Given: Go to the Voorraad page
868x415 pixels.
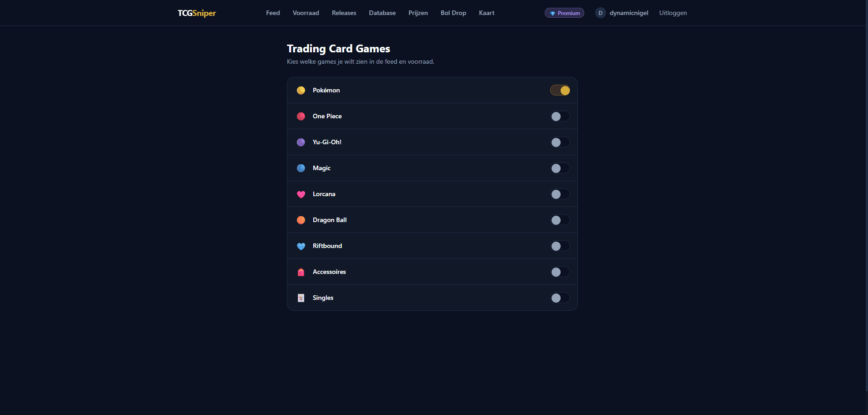Looking at the screenshot, I should [x=306, y=13].
